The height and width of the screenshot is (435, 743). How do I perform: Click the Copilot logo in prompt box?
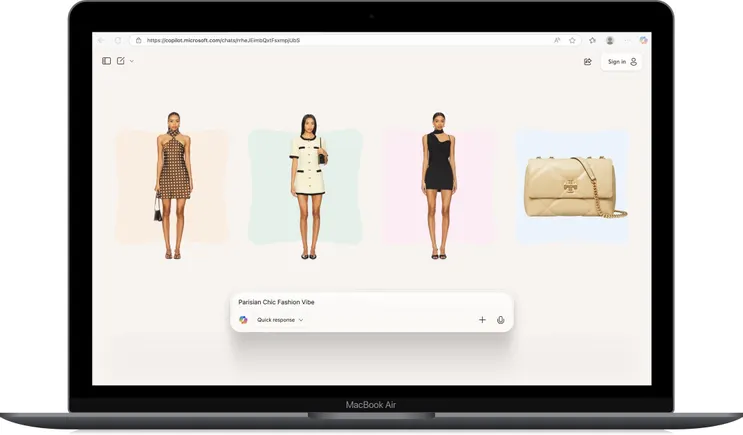point(243,320)
